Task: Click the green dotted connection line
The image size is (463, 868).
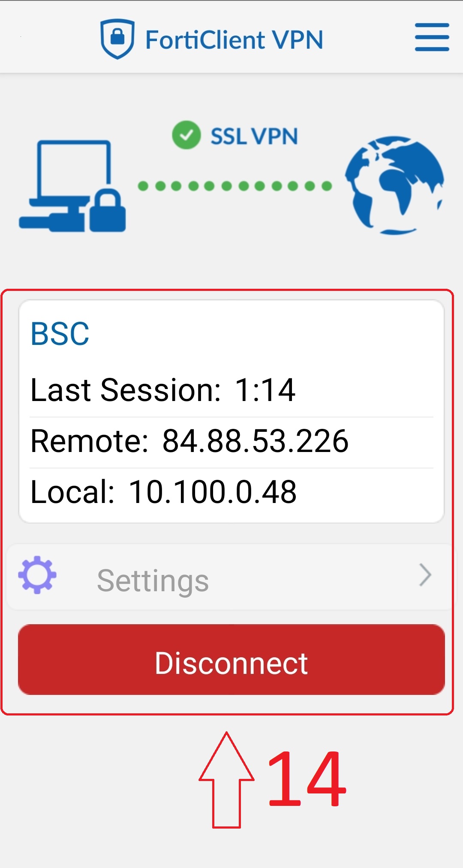Action: pos(235,186)
